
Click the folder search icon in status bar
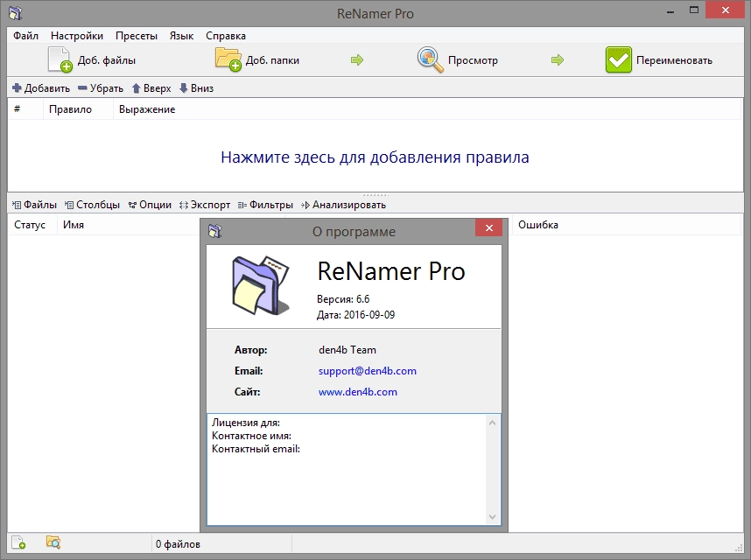pyautogui.click(x=53, y=542)
